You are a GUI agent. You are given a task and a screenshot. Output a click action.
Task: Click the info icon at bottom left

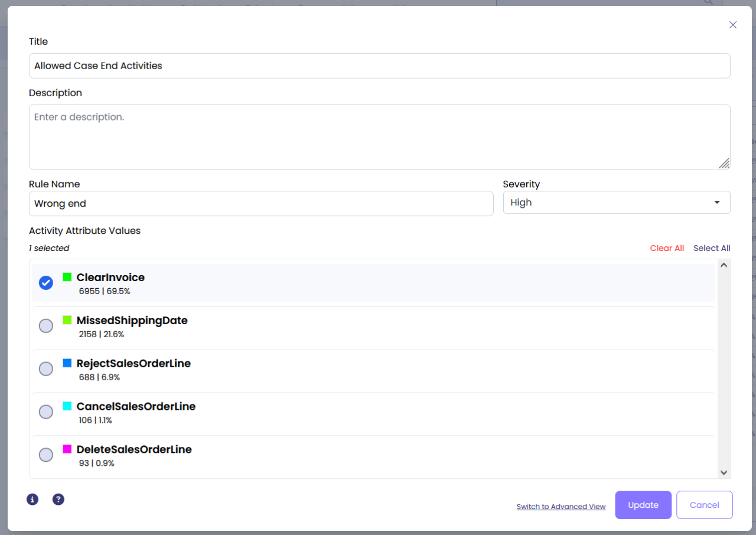click(x=32, y=500)
